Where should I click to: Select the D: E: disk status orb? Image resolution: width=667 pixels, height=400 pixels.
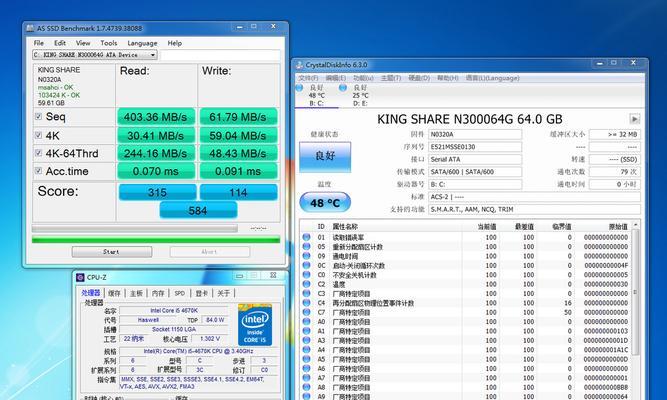343,88
